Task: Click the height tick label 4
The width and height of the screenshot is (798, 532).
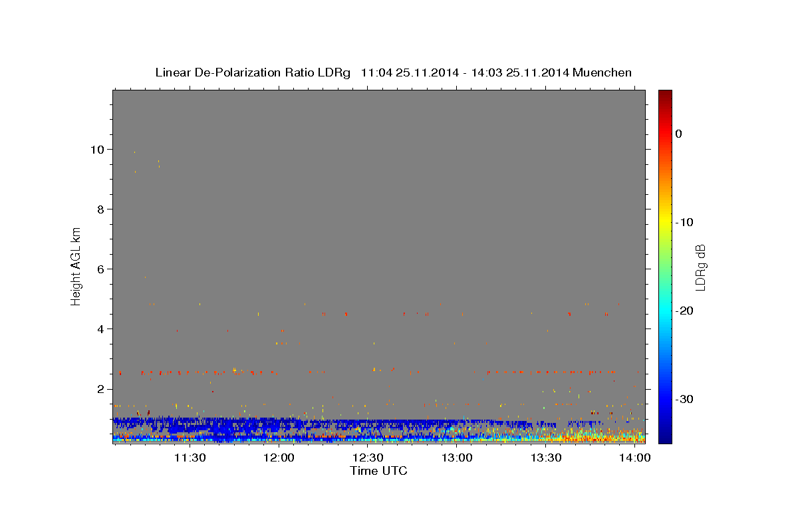Action: (x=101, y=329)
